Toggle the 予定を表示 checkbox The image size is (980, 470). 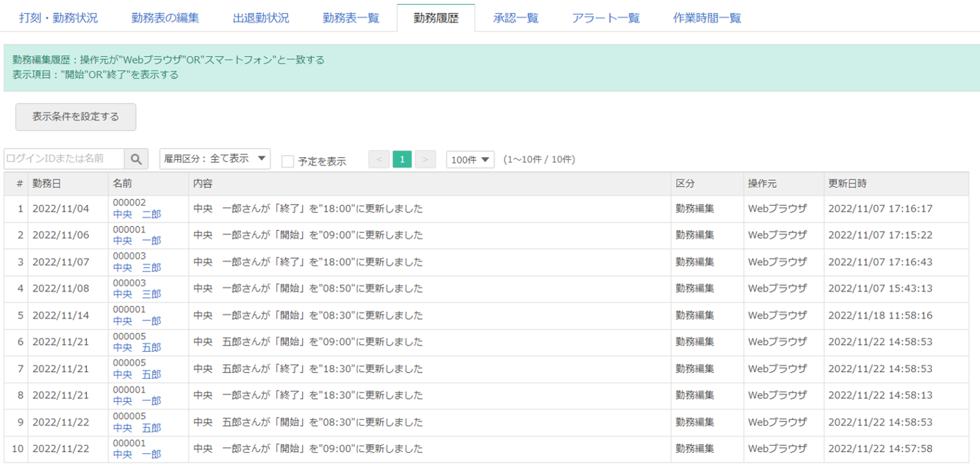pos(288,161)
